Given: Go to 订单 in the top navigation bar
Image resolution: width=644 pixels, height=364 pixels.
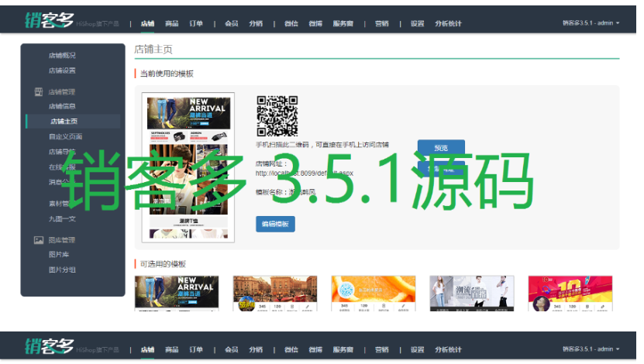Looking at the screenshot, I should (196, 23).
